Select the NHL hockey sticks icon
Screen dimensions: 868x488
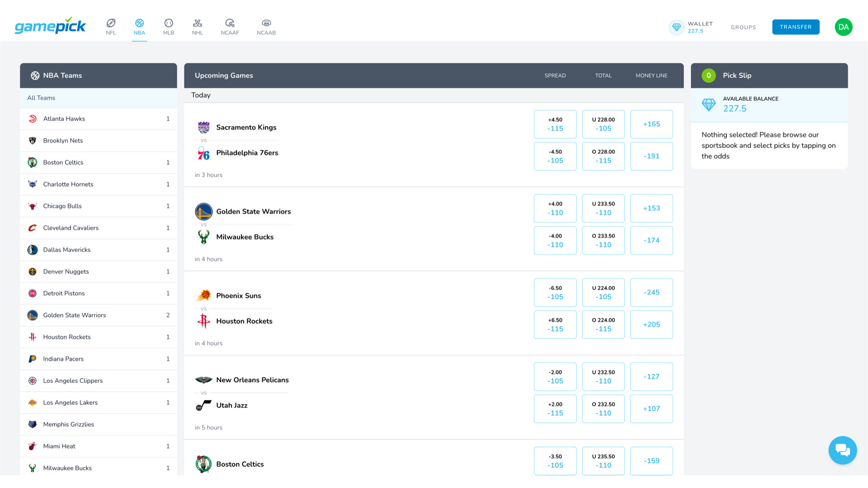198,23
